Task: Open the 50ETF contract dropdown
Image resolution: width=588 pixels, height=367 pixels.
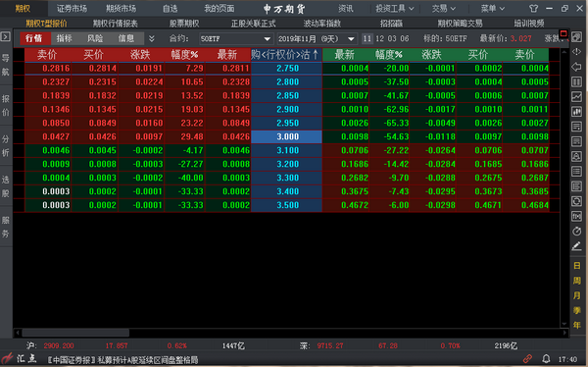Action: click(x=235, y=38)
